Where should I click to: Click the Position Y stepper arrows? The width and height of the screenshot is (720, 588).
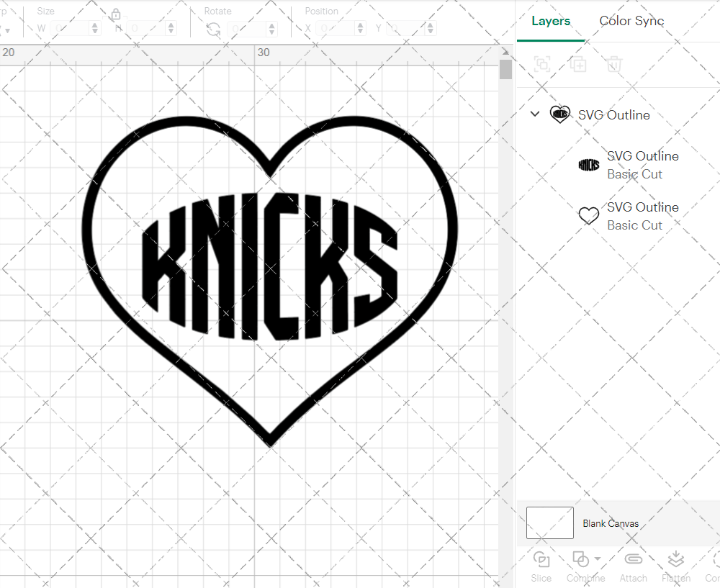[431, 29]
